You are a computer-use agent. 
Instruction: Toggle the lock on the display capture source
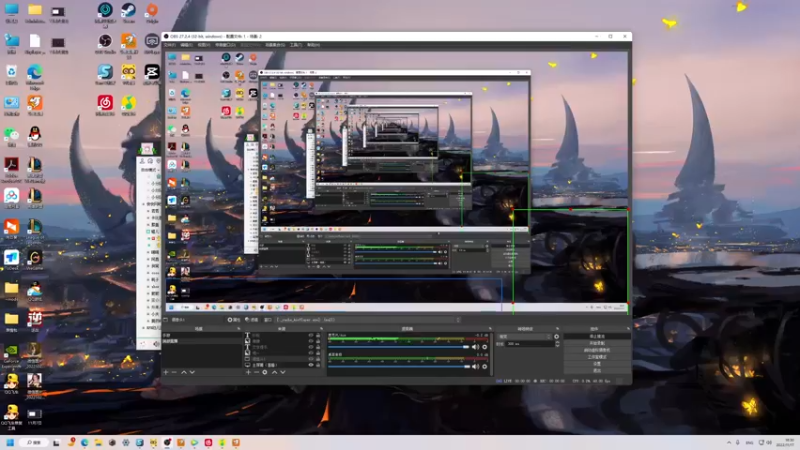(x=318, y=365)
